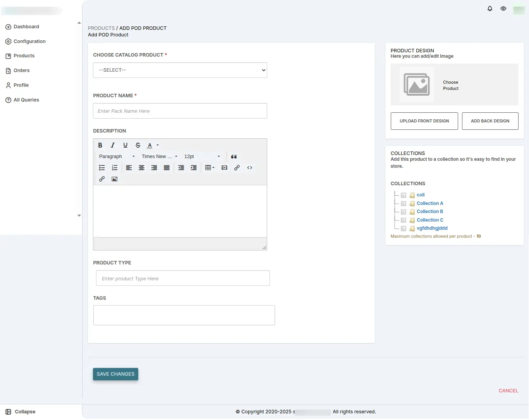Insert a bulleted list
Image resolution: width=529 pixels, height=420 pixels.
(x=102, y=168)
